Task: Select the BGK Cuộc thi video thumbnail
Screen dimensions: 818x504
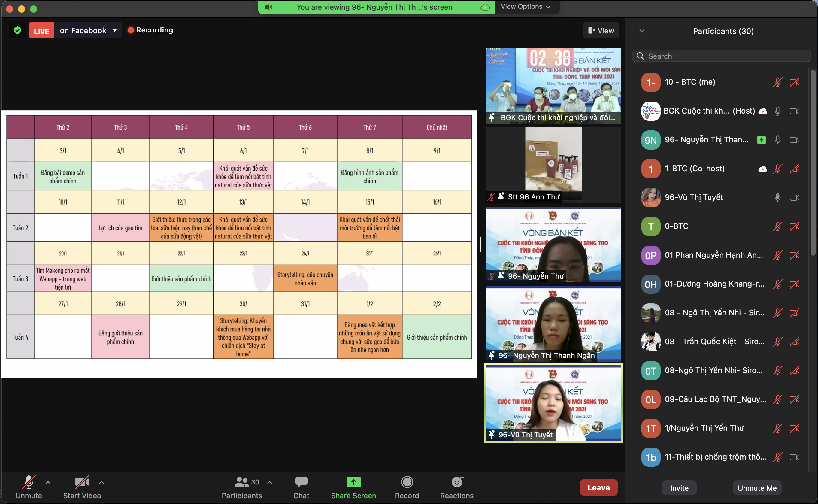Action: point(553,86)
